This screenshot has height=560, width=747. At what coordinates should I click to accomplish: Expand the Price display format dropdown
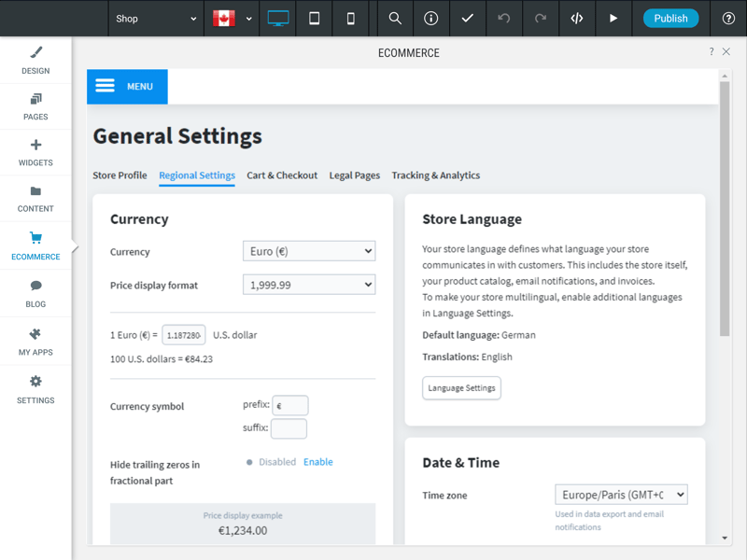[x=308, y=285]
